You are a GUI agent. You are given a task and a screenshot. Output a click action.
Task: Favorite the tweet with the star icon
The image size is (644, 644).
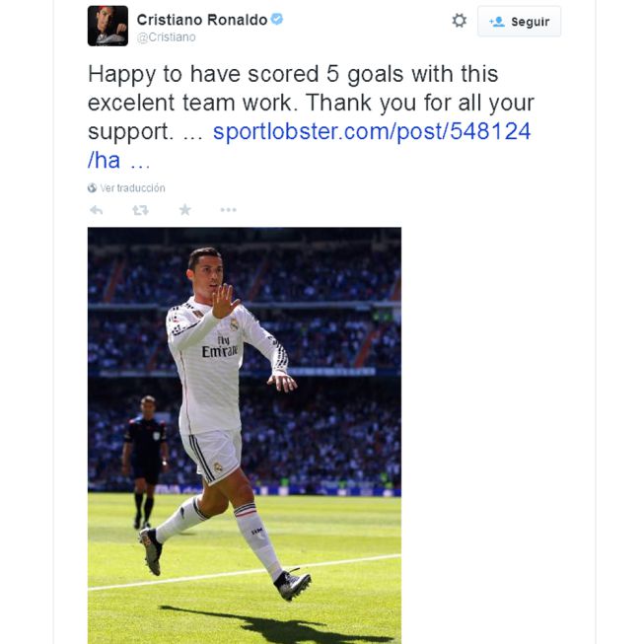point(185,210)
